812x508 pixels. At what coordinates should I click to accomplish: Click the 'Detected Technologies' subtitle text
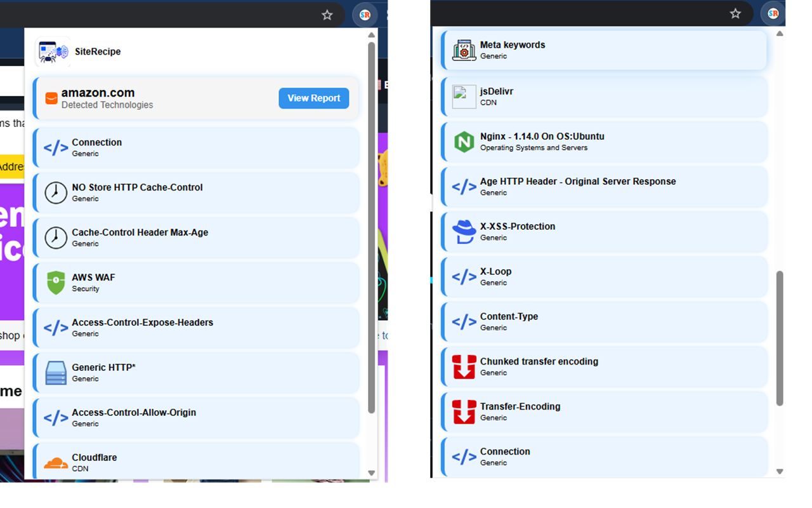(x=107, y=105)
